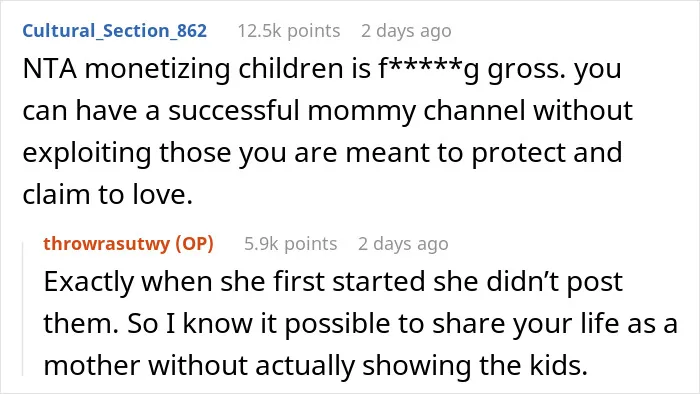
Task: Click the line mother without actually showing
Action: pyautogui.click(x=315, y=365)
